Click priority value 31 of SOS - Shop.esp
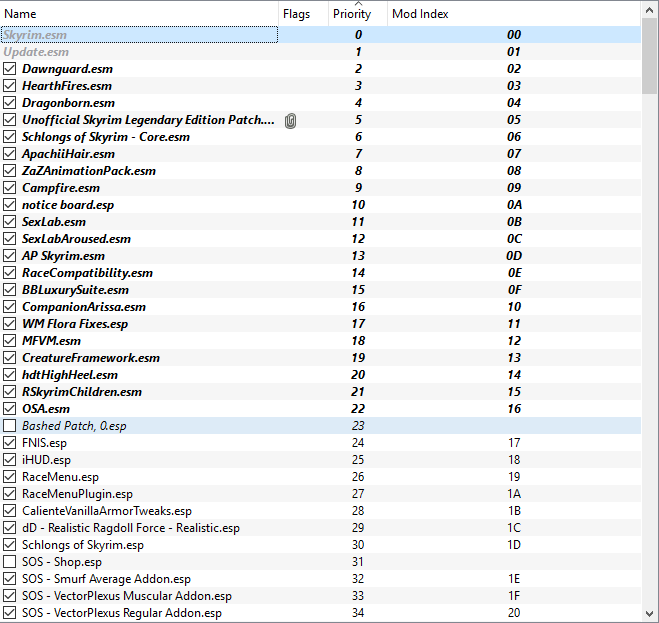The height and width of the screenshot is (623, 659). (358, 562)
